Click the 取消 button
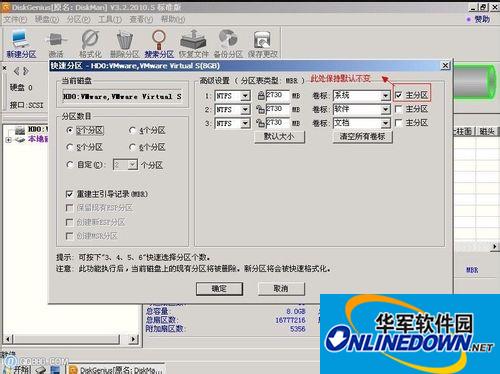500x374 pixels. coord(281,289)
